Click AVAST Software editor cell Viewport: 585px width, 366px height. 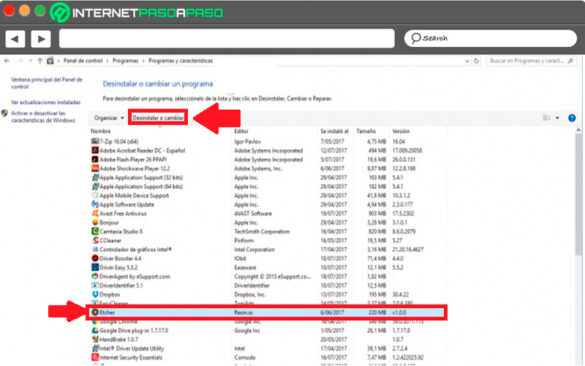(253, 213)
